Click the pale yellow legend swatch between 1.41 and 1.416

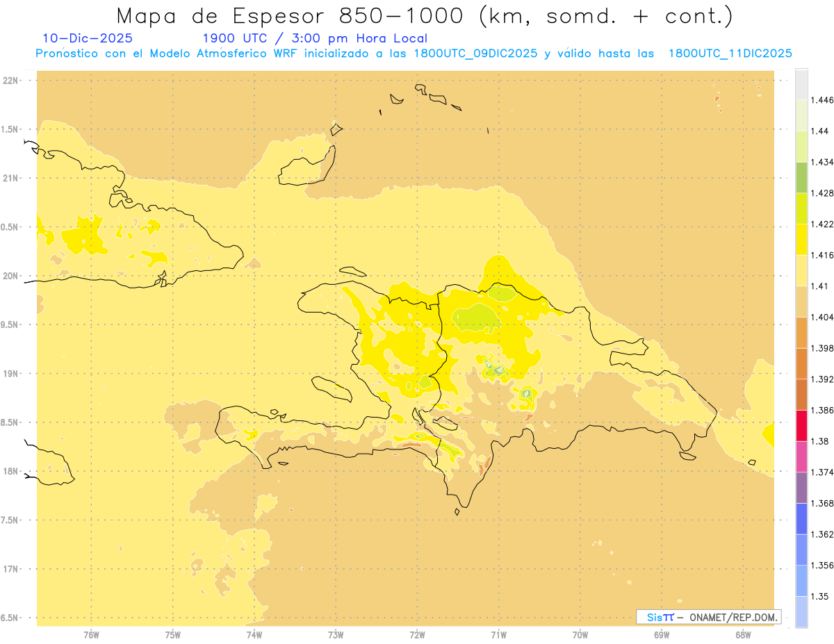(x=801, y=270)
